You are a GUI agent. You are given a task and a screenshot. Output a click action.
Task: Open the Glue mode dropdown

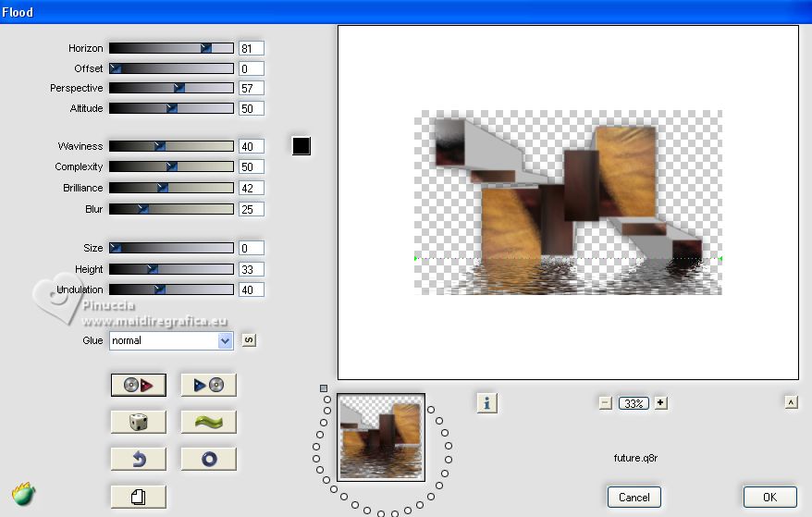[x=171, y=340]
